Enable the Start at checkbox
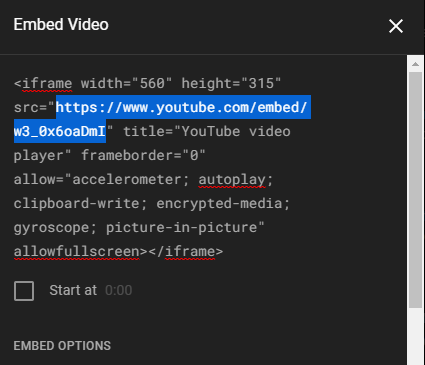Screen dimensions: 425x365 click(x=24, y=291)
